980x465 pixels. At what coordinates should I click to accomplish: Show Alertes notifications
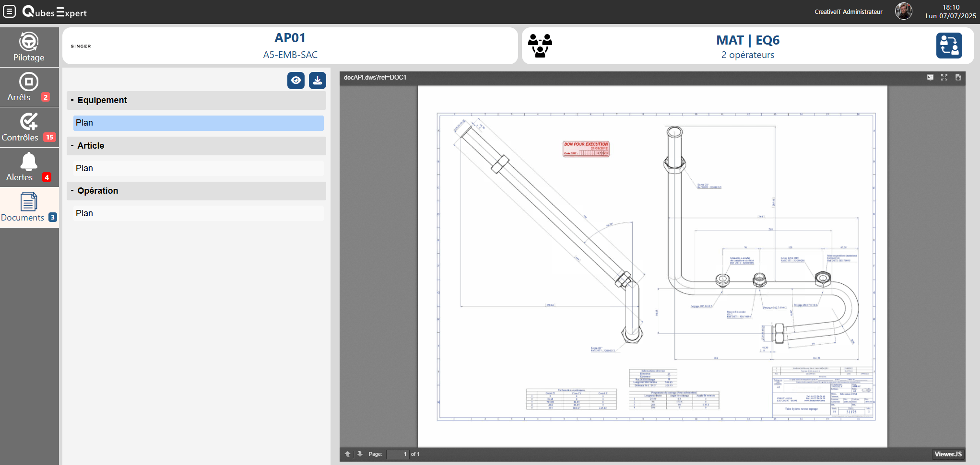[x=29, y=167]
